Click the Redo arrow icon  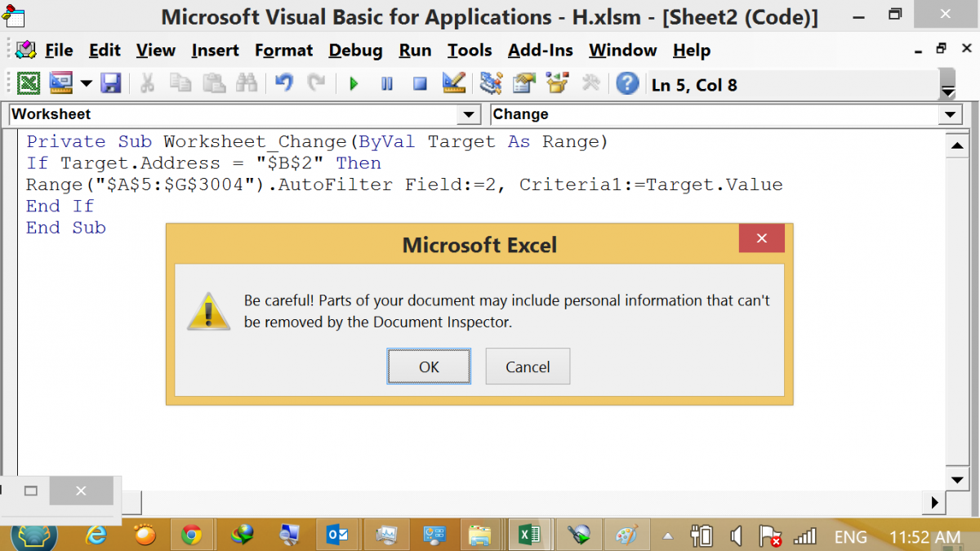[316, 82]
